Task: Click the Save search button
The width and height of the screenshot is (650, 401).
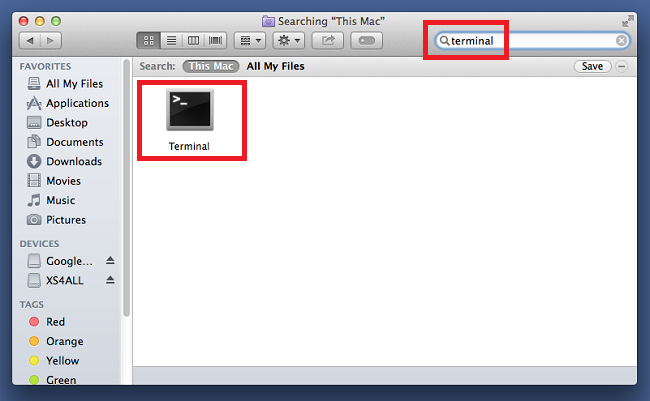Action: tap(592, 66)
